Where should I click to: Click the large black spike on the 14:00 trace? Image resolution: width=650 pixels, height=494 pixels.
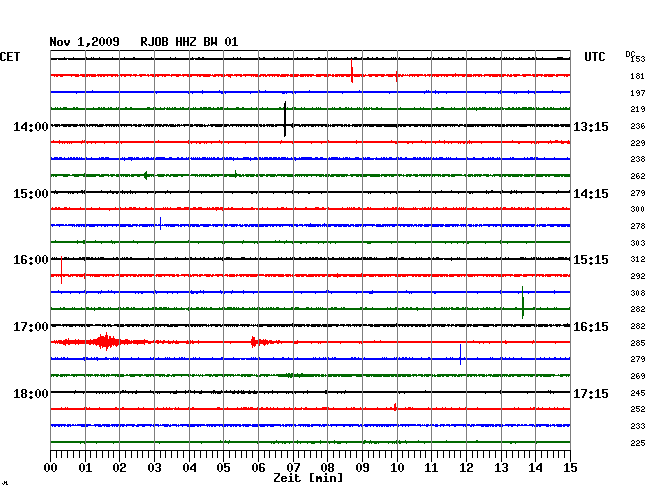(x=285, y=119)
